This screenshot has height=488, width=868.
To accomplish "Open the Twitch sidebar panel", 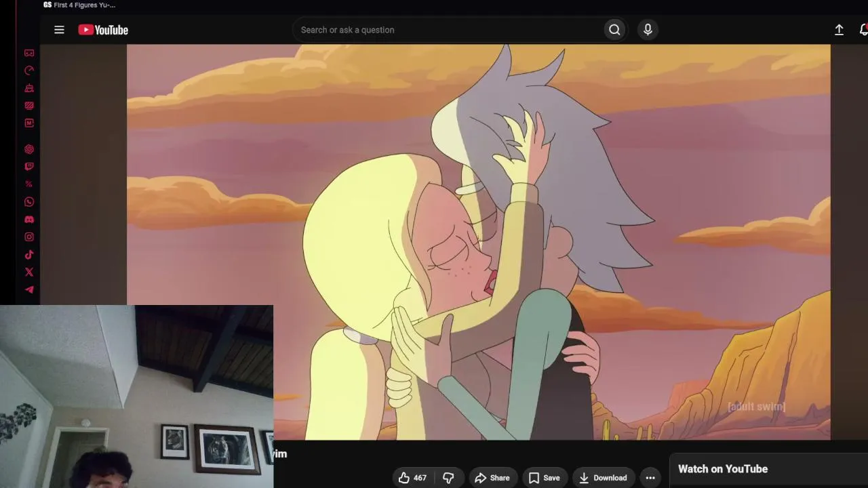I will pos(29,167).
